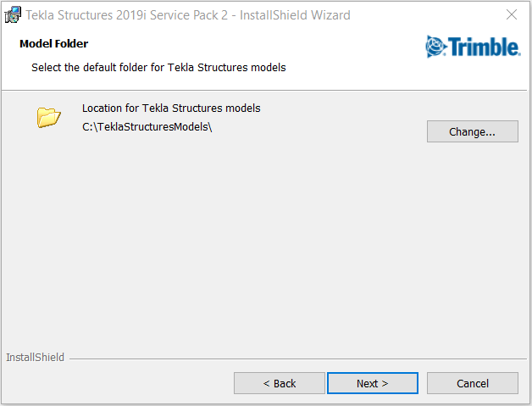Screen dimensions: 532x406
Task: Click the Model Folder heading
Action: (53, 43)
